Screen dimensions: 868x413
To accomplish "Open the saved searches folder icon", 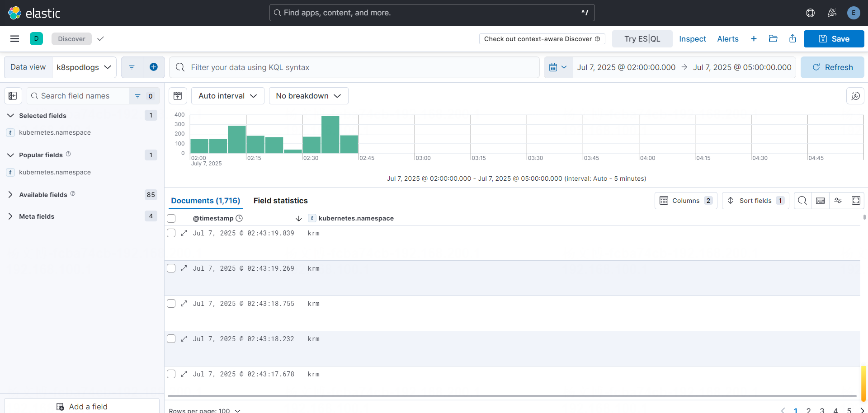I will (773, 39).
